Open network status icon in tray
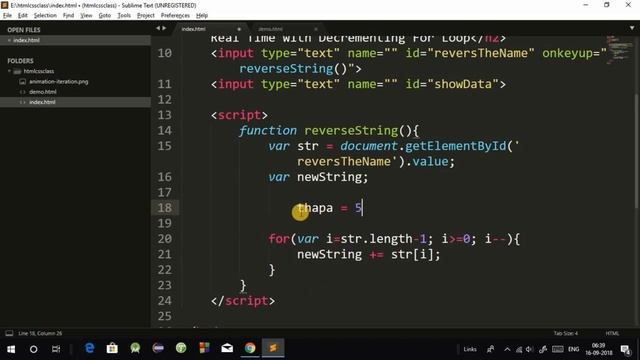640x360 pixels. (x=519, y=349)
